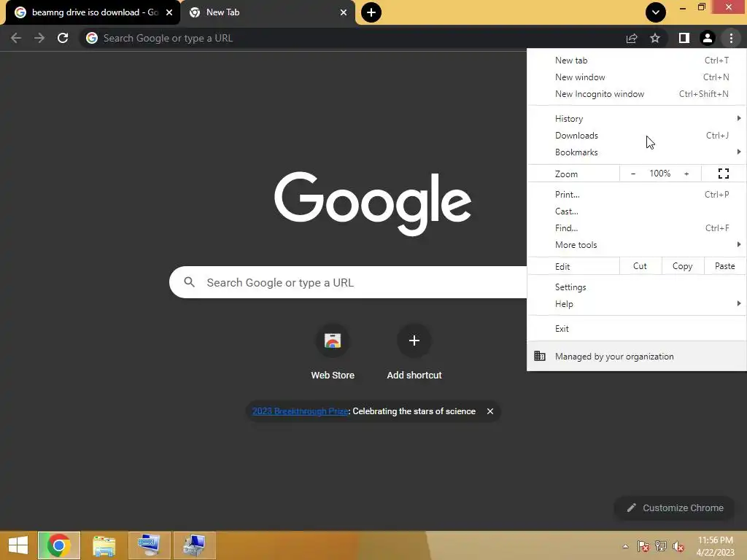Click the organization building icon
This screenshot has width=747, height=560.
point(540,356)
